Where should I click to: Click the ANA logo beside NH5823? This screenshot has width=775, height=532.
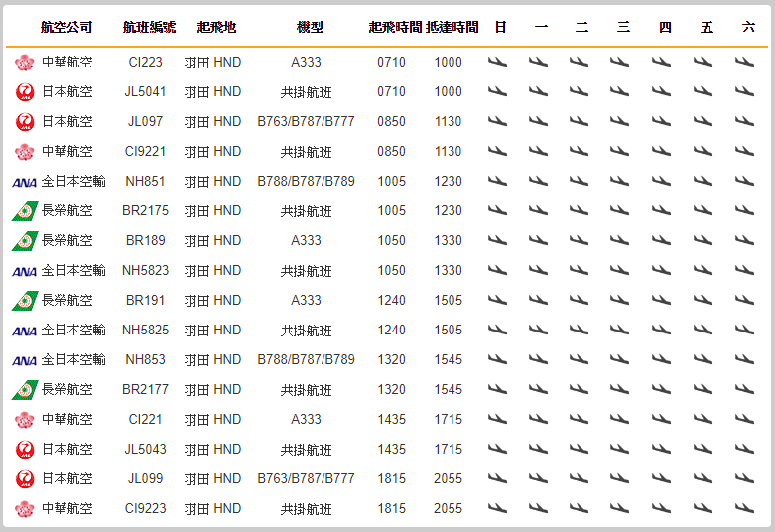tap(24, 271)
